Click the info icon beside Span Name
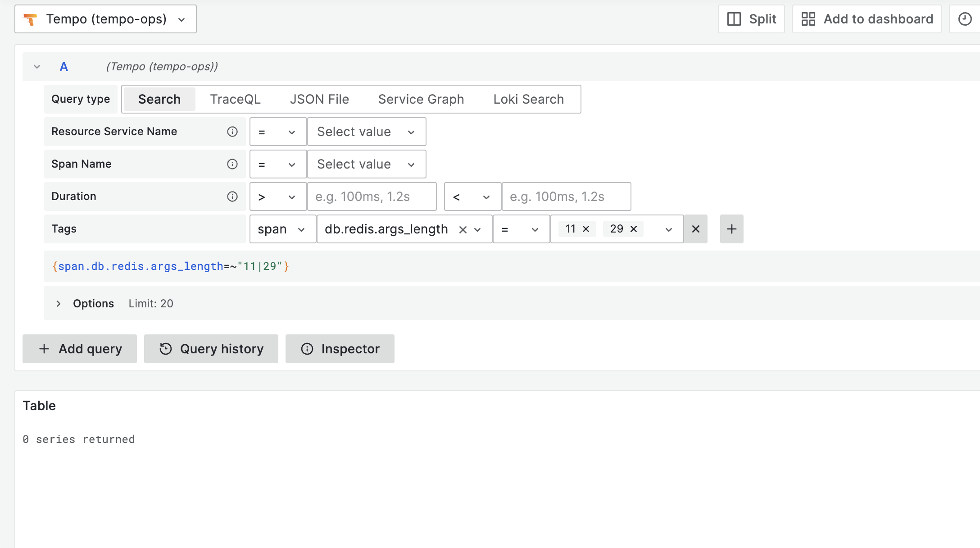The image size is (980, 548). 232,164
